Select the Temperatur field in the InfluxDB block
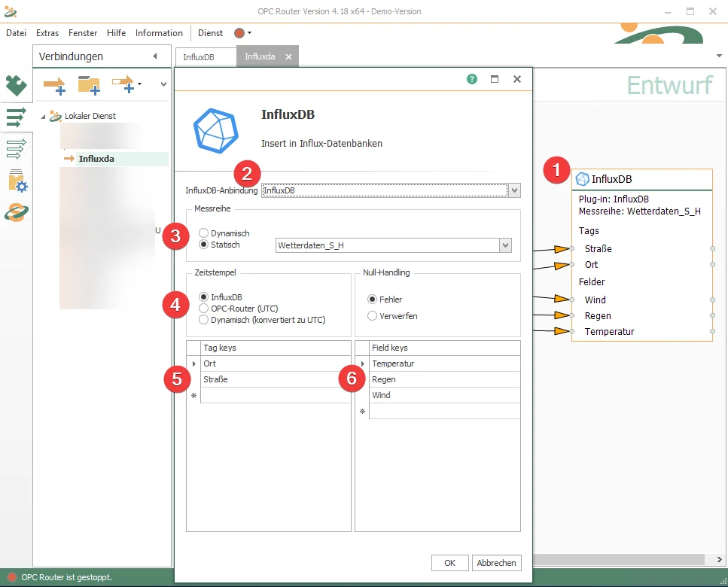 (609, 331)
